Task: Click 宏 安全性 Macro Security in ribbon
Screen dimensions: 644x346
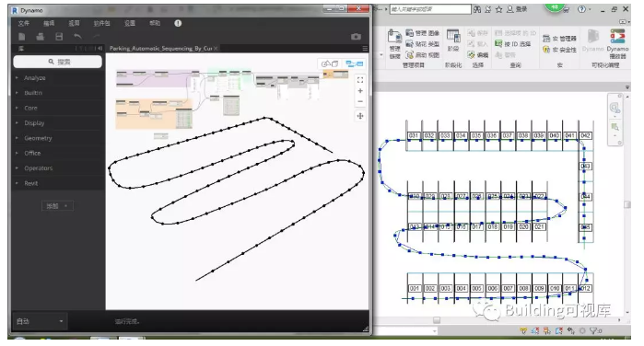Action: [559, 50]
